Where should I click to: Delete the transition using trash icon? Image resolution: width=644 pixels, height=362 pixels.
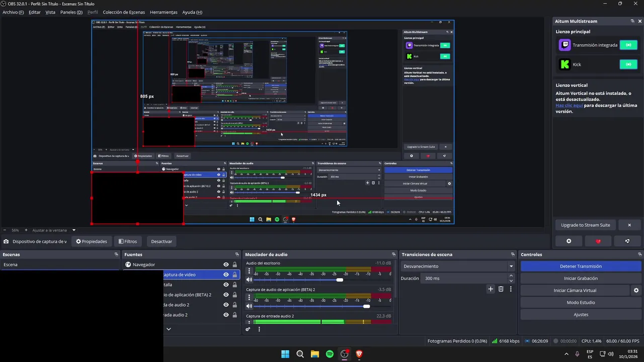coord(501,289)
